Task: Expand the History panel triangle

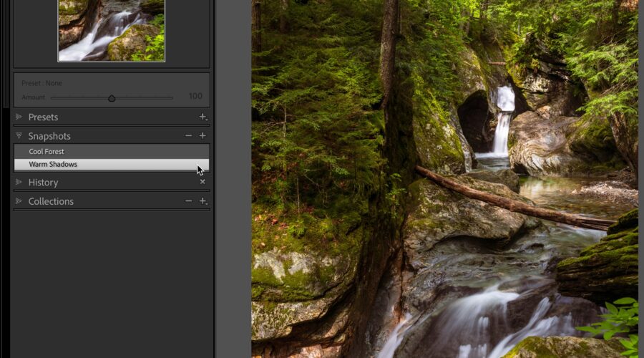Action: 19,182
